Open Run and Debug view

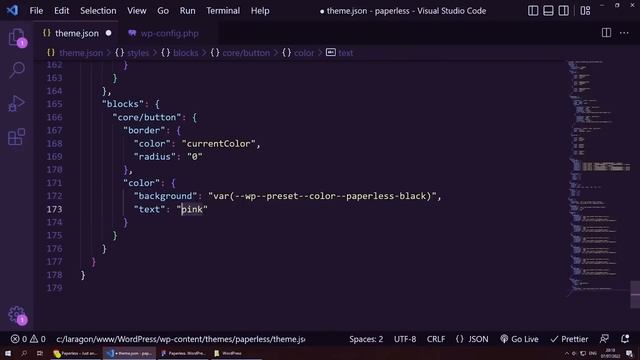[x=16, y=103]
